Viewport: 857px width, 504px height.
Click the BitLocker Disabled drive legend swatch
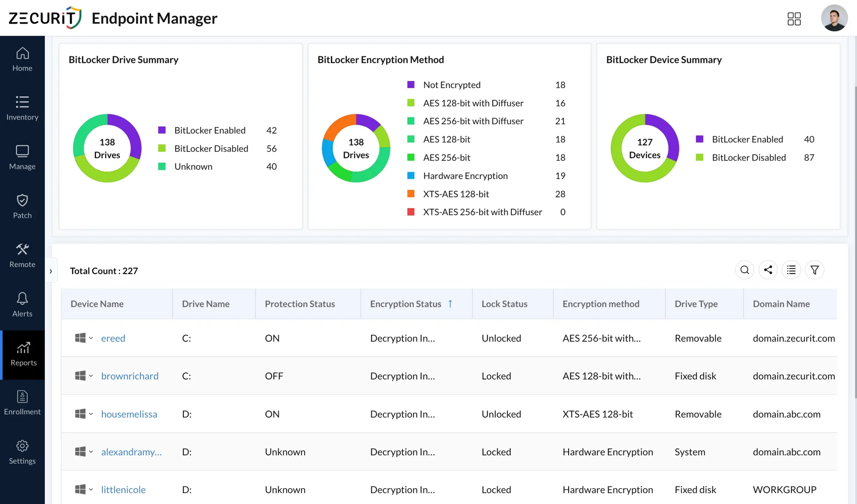point(162,148)
